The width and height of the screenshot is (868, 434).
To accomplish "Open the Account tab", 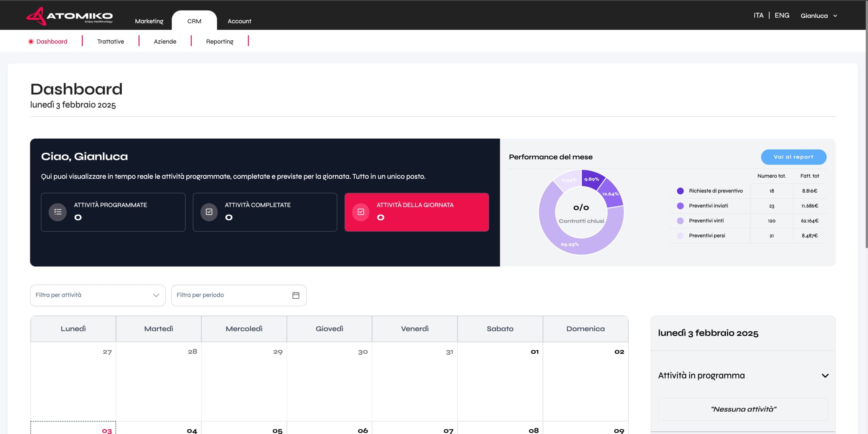I will (239, 21).
